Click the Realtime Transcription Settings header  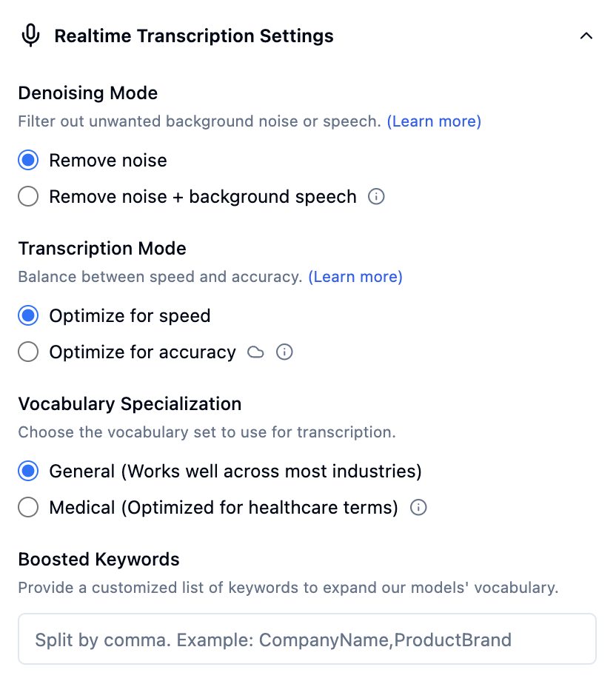(x=194, y=36)
